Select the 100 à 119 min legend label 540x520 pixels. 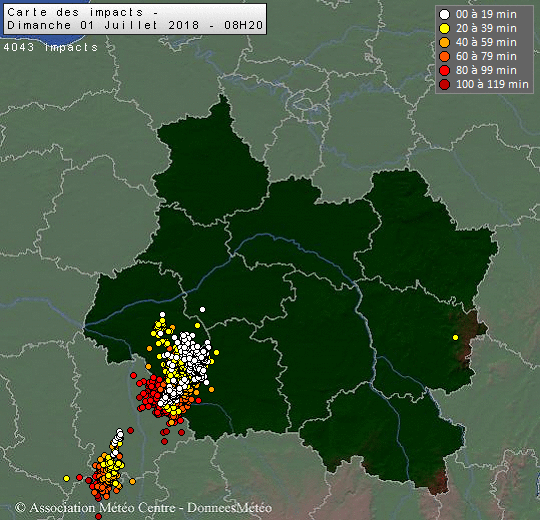[x=492, y=84]
